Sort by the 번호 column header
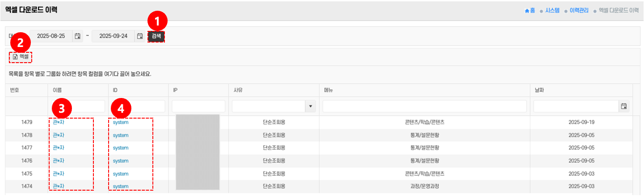 (x=15, y=90)
